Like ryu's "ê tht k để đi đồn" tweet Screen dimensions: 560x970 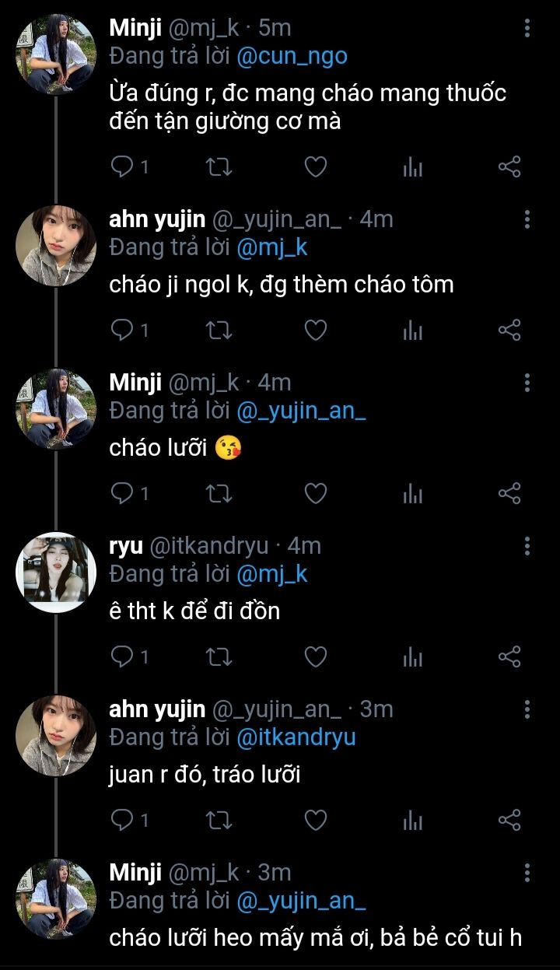[x=315, y=657]
